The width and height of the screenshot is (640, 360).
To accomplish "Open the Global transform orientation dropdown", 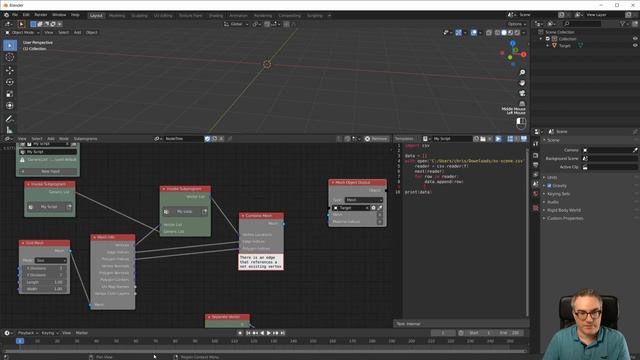I will point(236,24).
